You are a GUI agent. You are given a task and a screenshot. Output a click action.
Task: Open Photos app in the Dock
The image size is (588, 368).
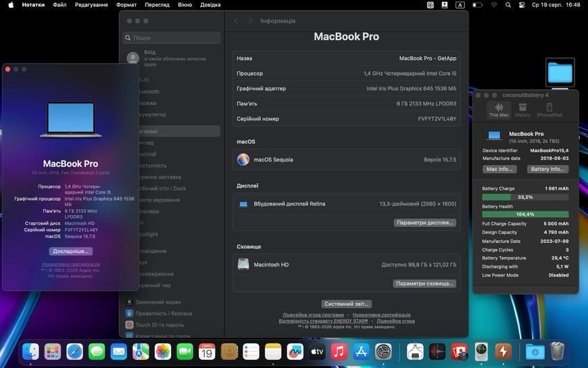click(163, 352)
